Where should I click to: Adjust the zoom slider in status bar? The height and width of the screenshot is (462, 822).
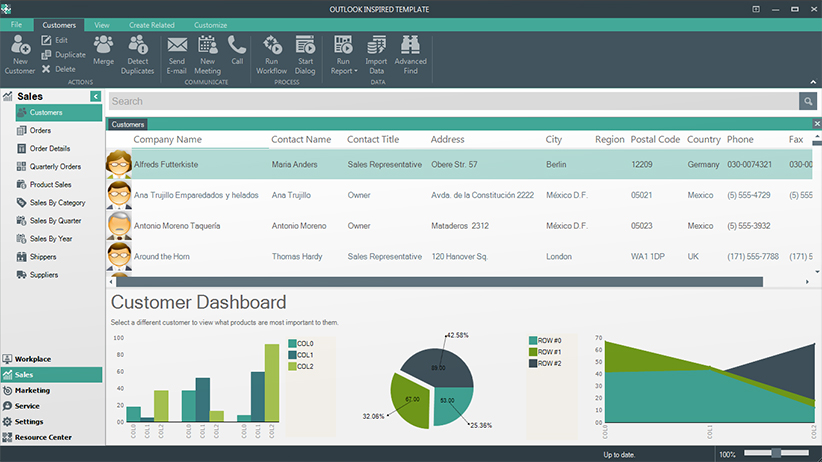tap(776, 454)
